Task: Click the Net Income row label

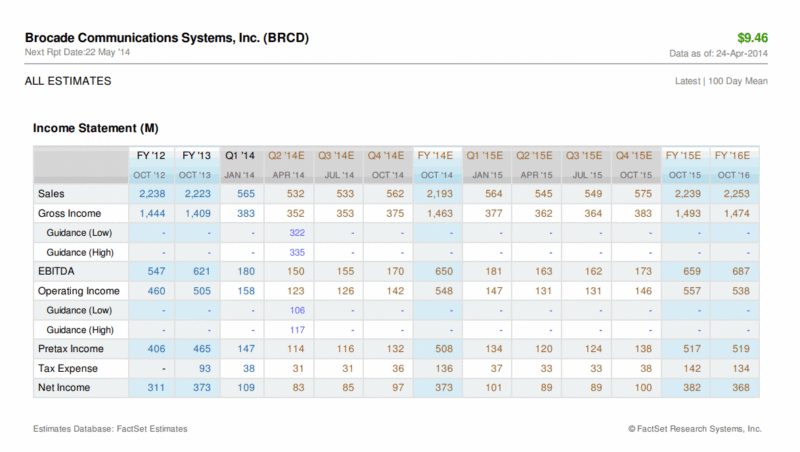Action: point(64,388)
